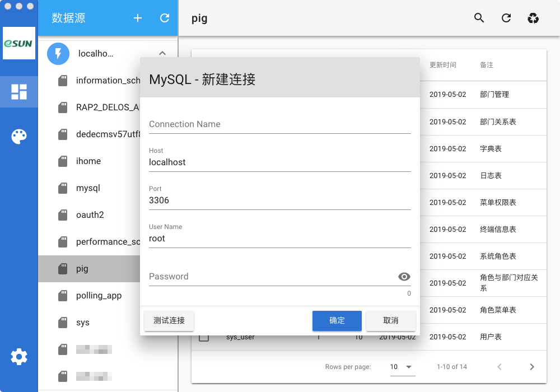Click the 测试连接 test connection button

click(x=169, y=320)
